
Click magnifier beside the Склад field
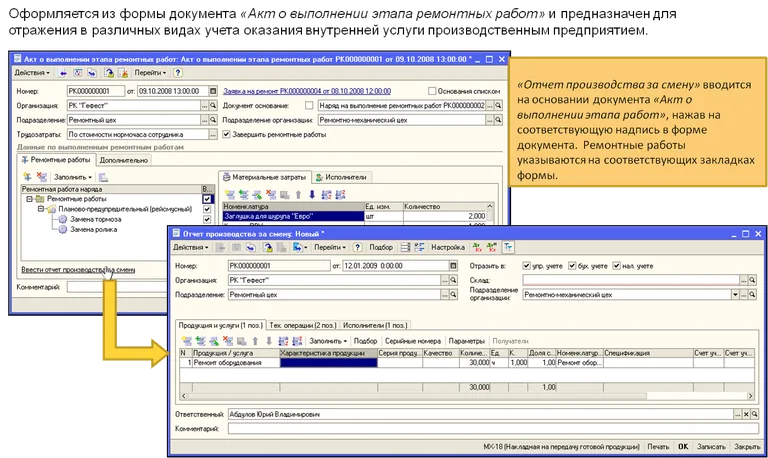tap(752, 280)
